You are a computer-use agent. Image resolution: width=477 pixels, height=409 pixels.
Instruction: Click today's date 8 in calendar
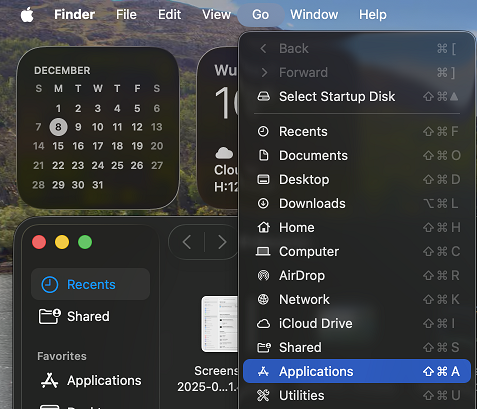click(58, 127)
